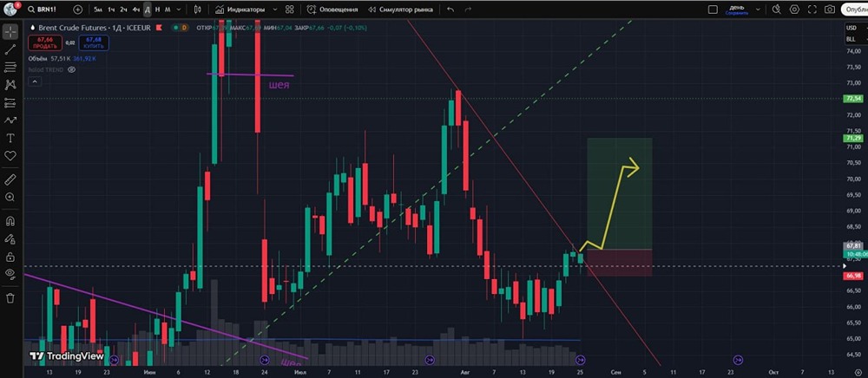Viewport: 868px width, 378px height.
Task: Click the orange D data badge
Action: point(184,27)
